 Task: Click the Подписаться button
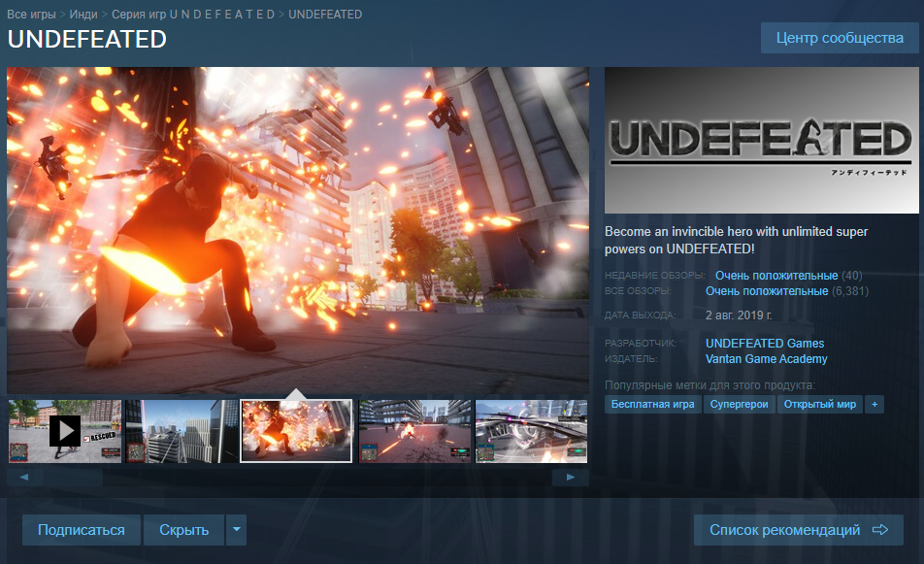point(82,530)
